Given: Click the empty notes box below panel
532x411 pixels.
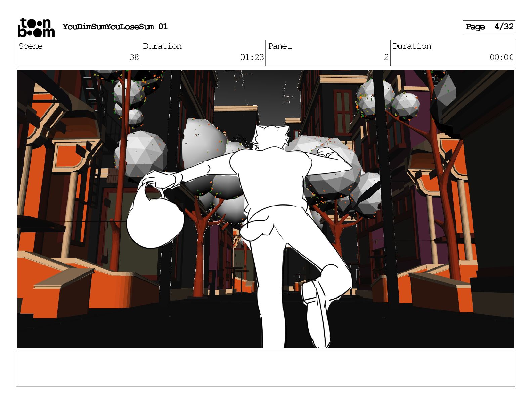Looking at the screenshot, I should click(x=266, y=369).
